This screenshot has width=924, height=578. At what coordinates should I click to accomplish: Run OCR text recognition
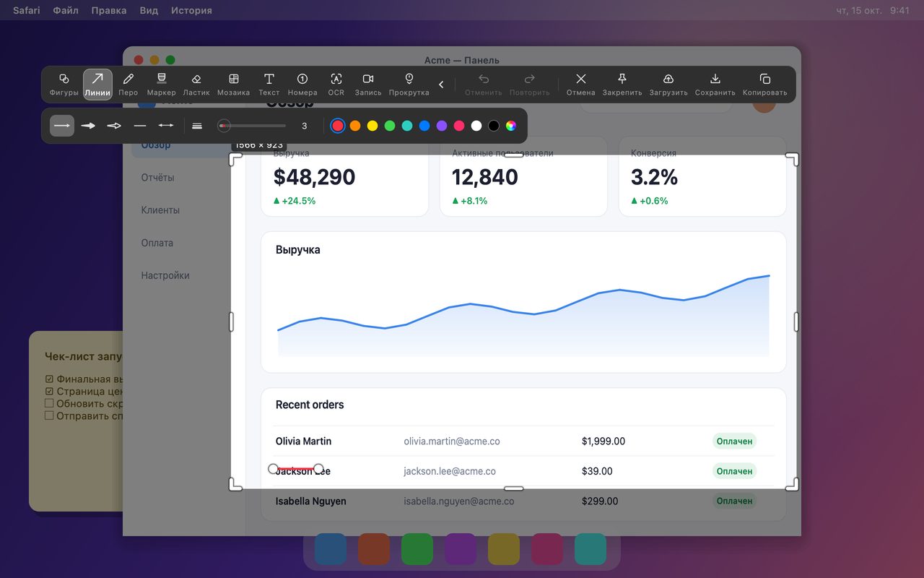(336, 85)
